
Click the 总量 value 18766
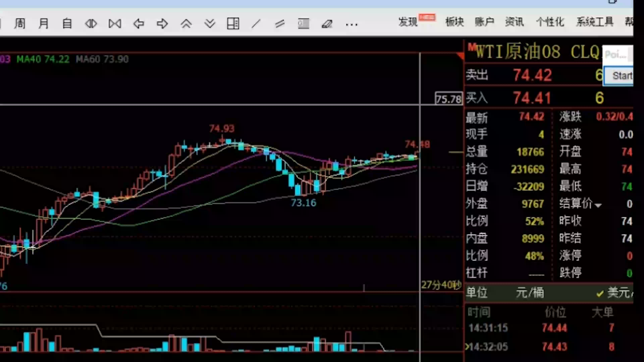530,152
